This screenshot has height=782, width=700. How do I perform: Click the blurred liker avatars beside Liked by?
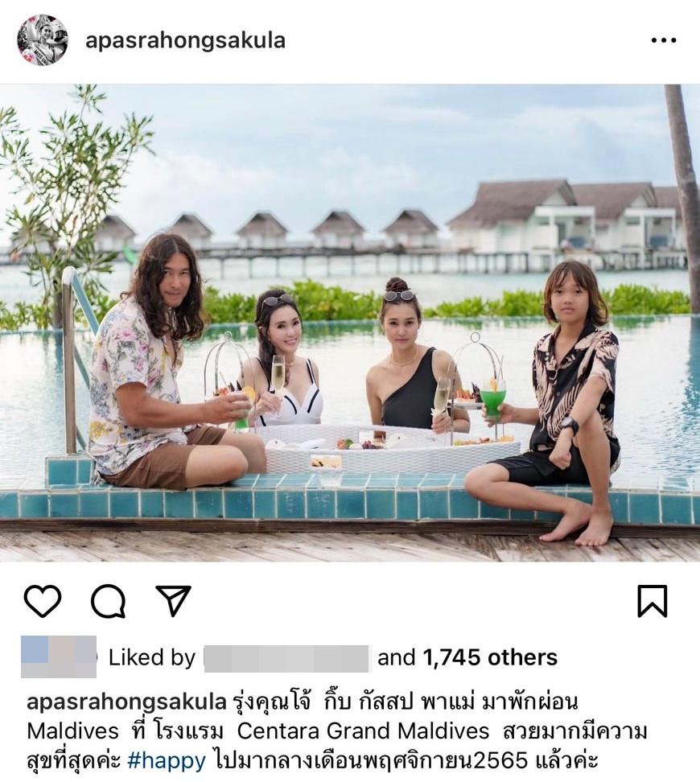click(x=59, y=656)
